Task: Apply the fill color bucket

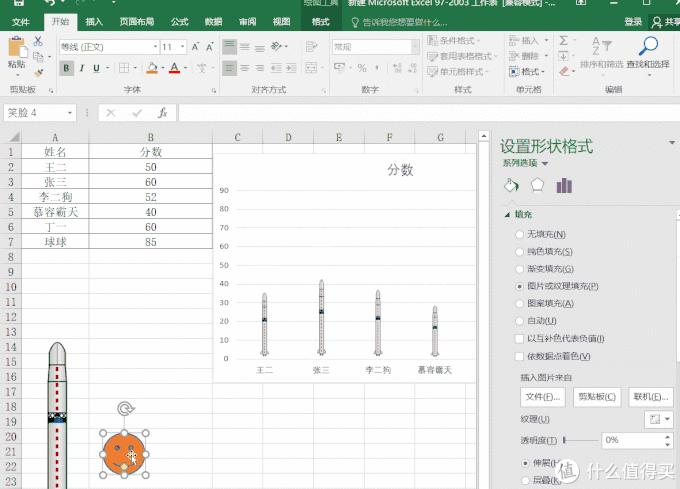Action: (x=152, y=68)
